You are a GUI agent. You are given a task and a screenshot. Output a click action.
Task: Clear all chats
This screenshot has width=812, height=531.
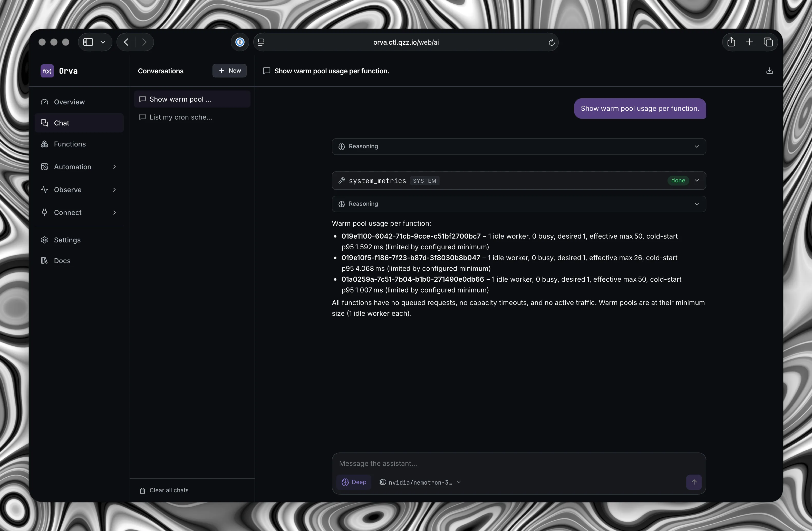click(164, 490)
